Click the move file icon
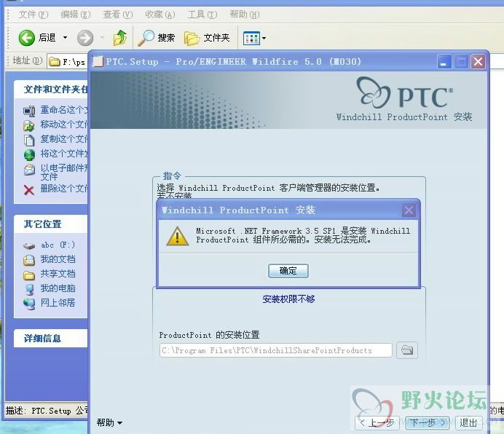Screen dimensions: 504x434 [x=29, y=126]
